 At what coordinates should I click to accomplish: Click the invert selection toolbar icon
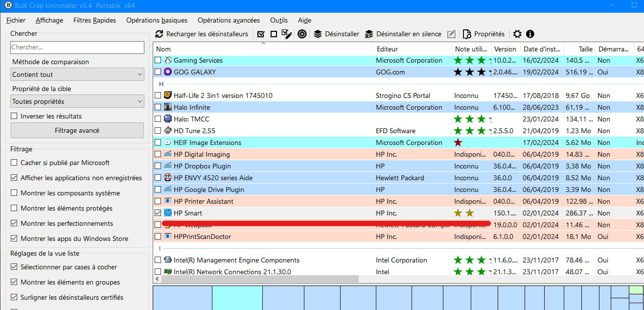[x=287, y=34]
